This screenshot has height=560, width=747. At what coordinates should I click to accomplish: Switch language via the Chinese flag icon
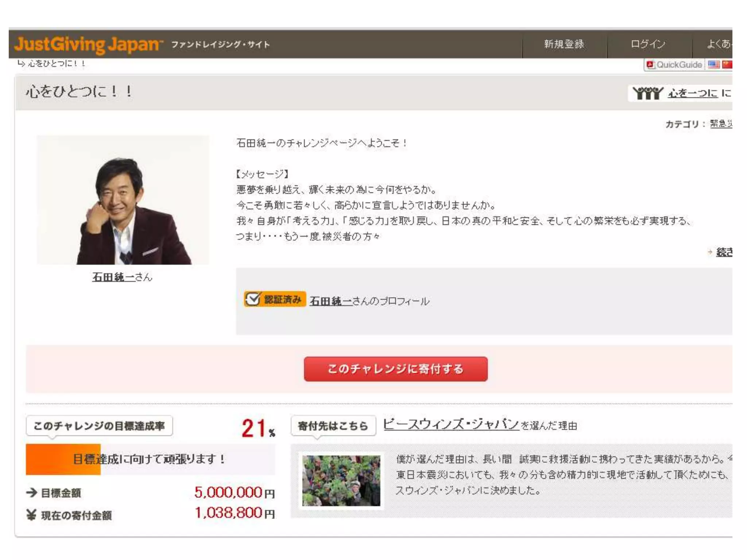tap(727, 65)
